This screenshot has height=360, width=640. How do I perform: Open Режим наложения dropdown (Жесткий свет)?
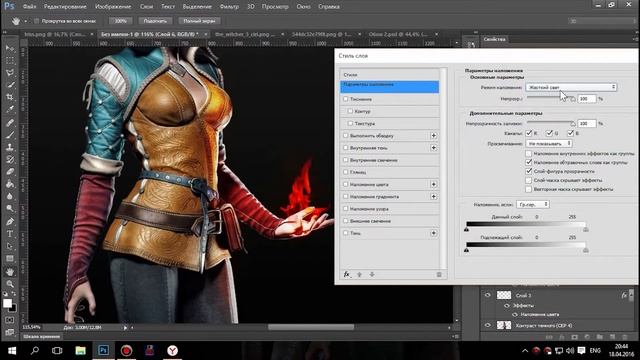pos(571,87)
